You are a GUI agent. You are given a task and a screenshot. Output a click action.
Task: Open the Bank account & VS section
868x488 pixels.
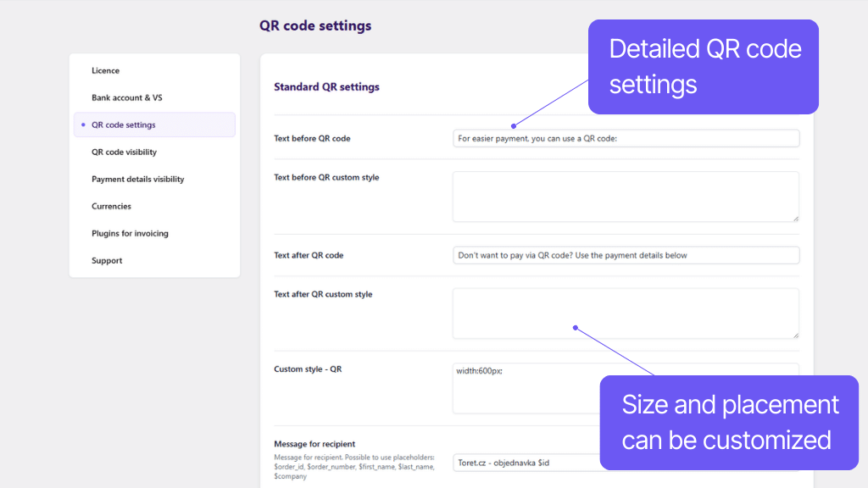[x=127, y=97]
